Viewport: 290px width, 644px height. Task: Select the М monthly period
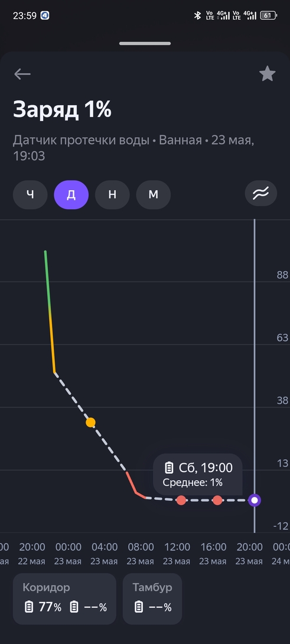coord(153,195)
